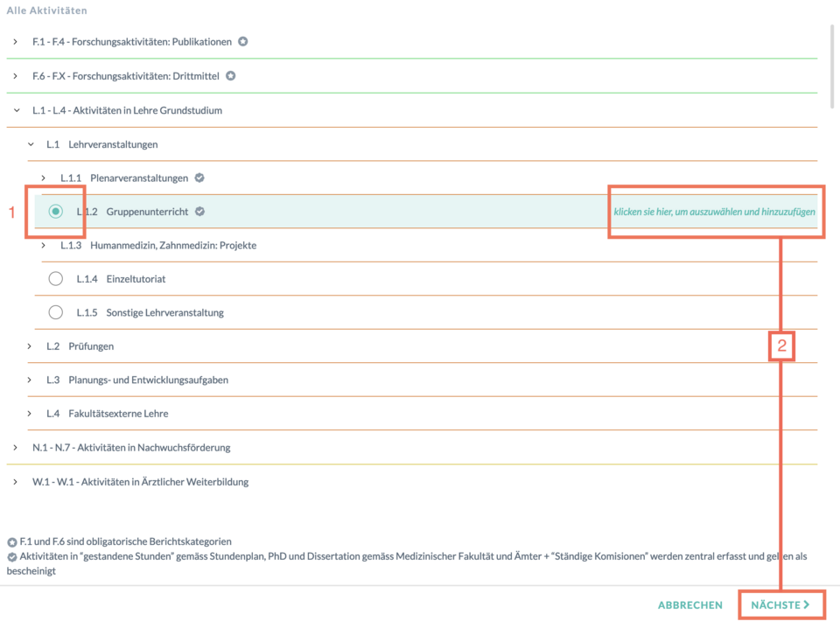Expand L.4 Fakultätsexterne Lehre chevron
This screenshot has width=840, height=621.
tap(30, 414)
